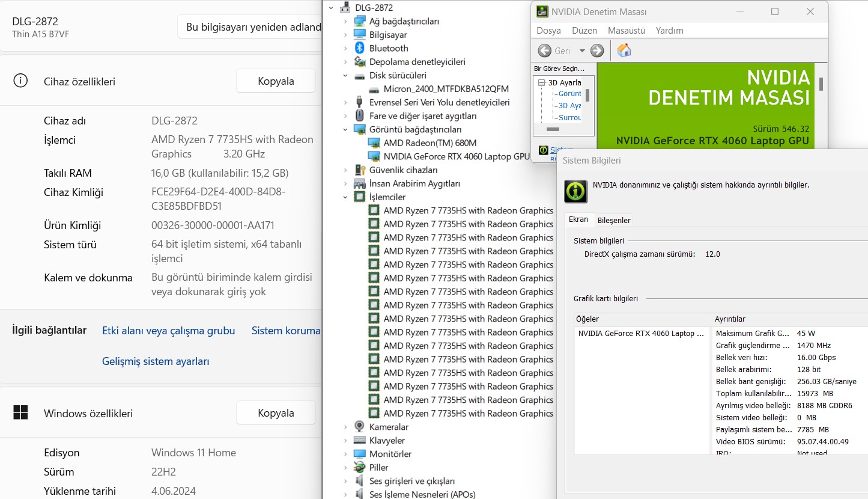Select NVIDIA GeForce RTX 4060 in Öğeler list

point(641,333)
